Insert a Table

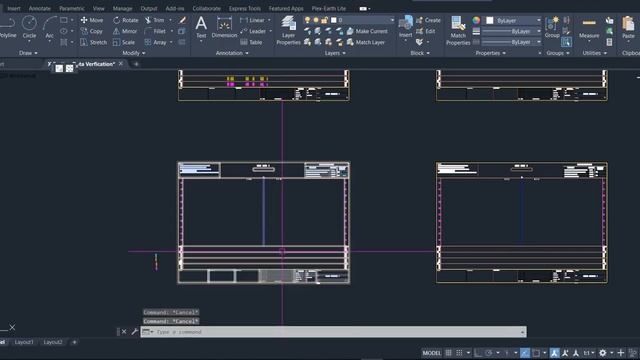click(x=251, y=42)
